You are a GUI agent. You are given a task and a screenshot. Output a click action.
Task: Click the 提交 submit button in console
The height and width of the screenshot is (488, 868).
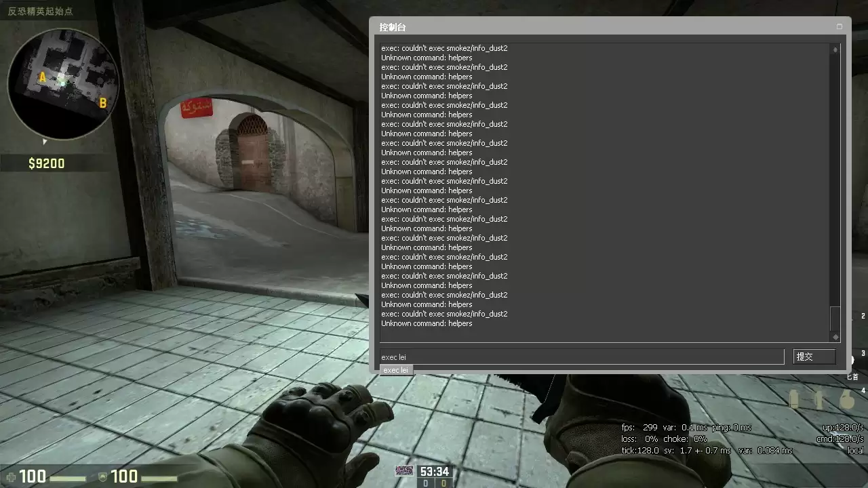(x=814, y=357)
